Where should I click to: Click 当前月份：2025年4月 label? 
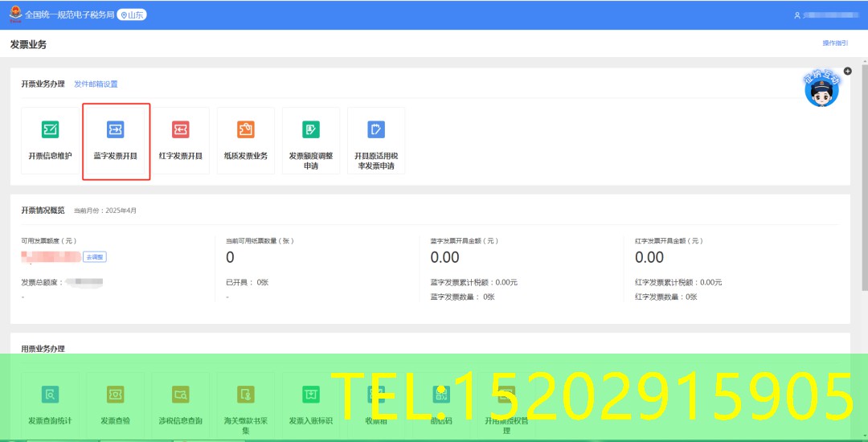[x=105, y=211]
